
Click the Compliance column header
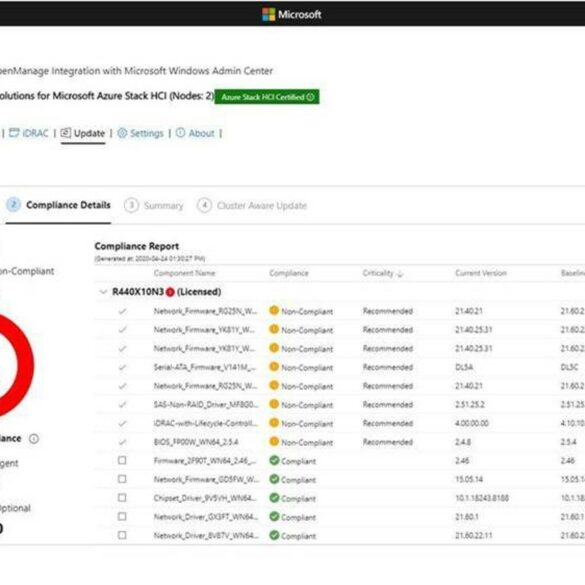pyautogui.click(x=289, y=273)
